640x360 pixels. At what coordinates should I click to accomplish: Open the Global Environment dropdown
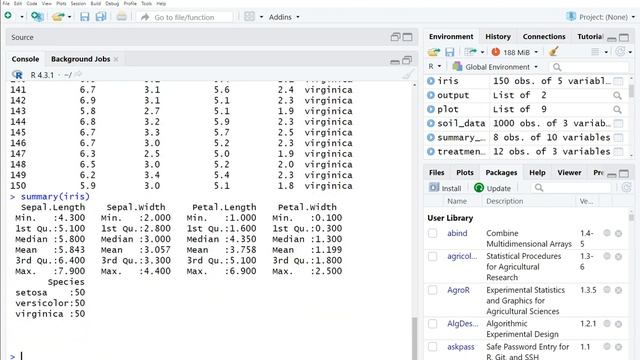point(496,67)
